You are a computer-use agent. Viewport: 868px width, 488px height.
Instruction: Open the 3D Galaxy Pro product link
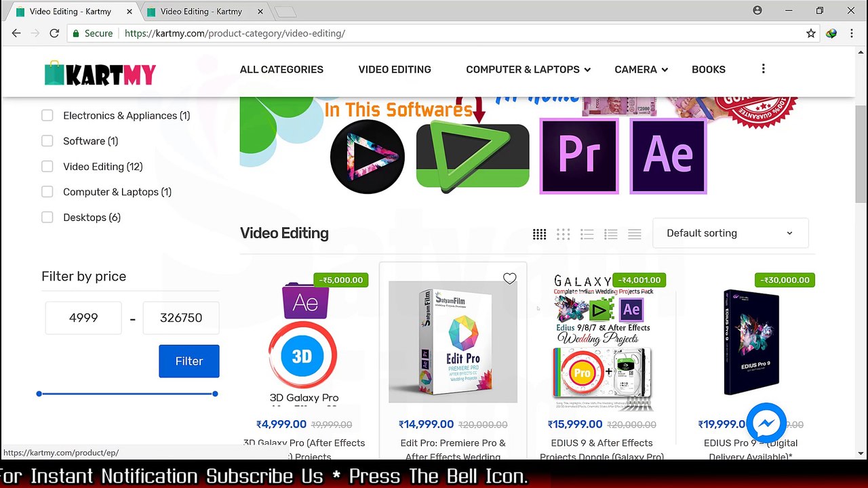(x=304, y=449)
